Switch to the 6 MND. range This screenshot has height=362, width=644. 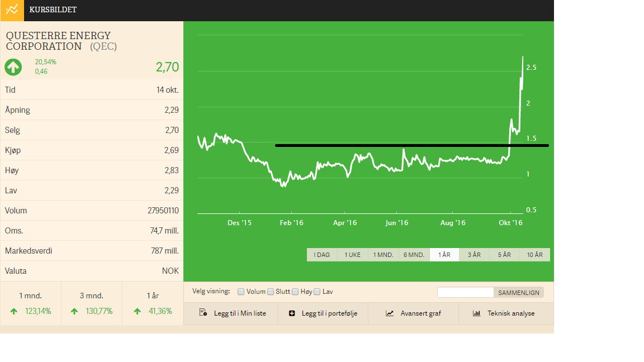tap(414, 255)
